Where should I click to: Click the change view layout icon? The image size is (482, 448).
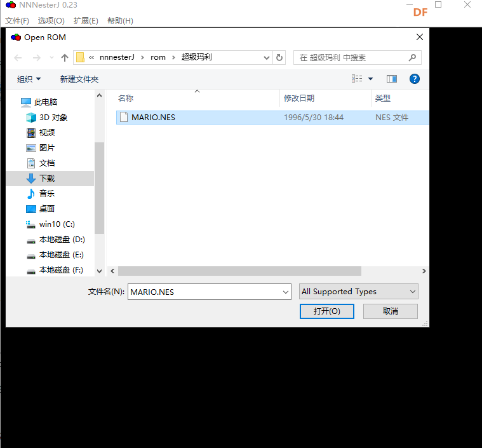(x=357, y=79)
